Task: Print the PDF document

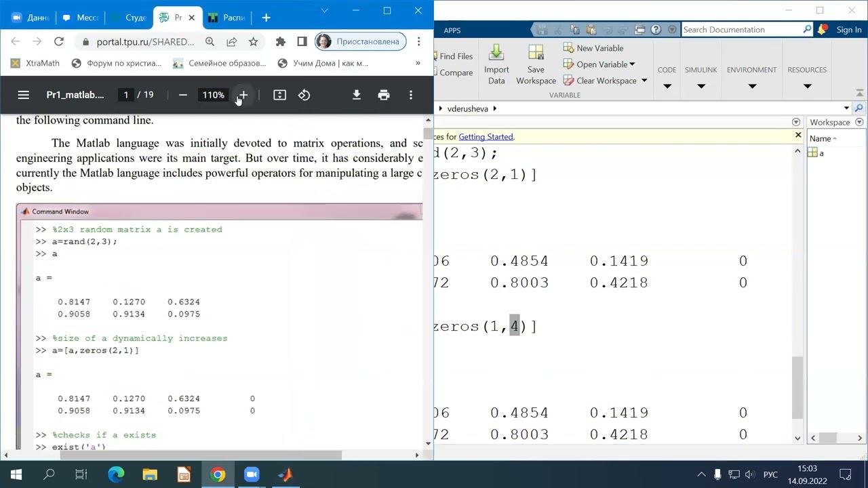Action: pos(384,95)
